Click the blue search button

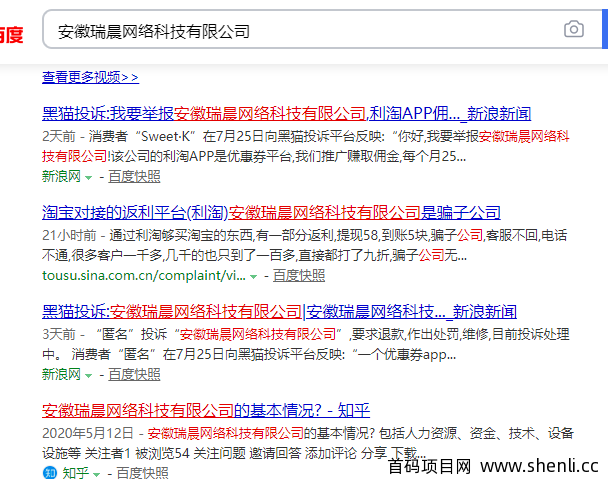tap(605, 29)
